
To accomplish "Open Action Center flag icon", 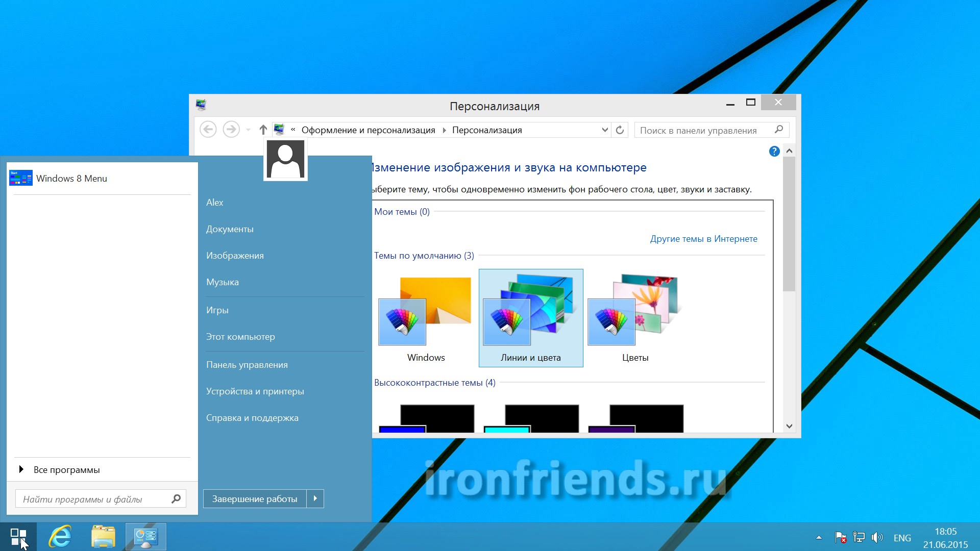I will tap(840, 537).
